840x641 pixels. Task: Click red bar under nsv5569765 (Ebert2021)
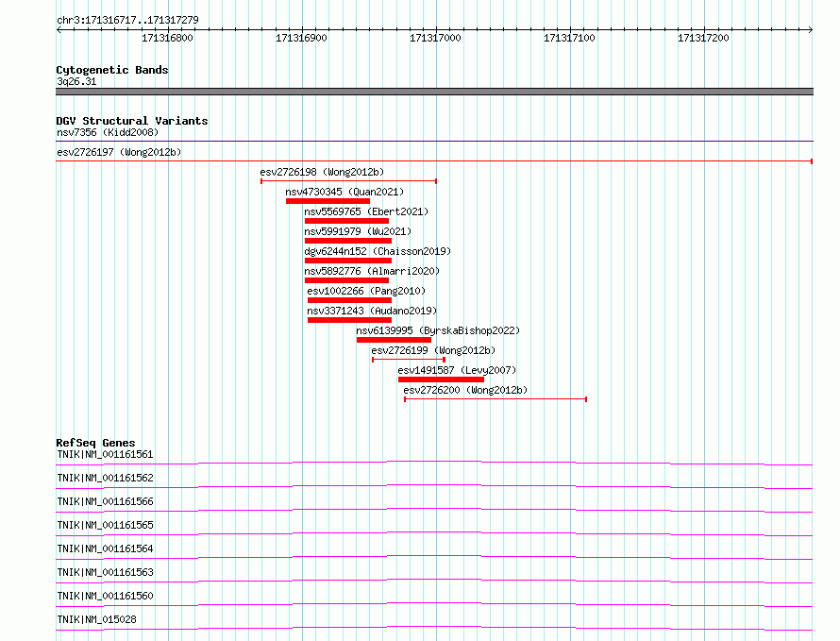(x=346, y=221)
